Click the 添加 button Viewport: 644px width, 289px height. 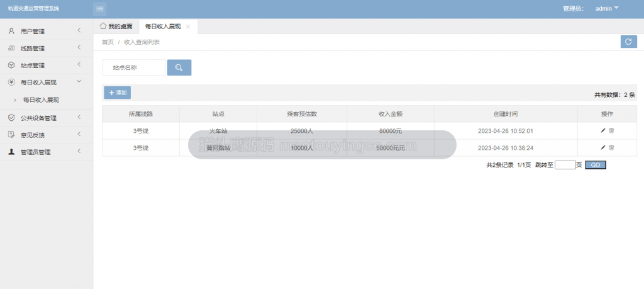point(117,93)
